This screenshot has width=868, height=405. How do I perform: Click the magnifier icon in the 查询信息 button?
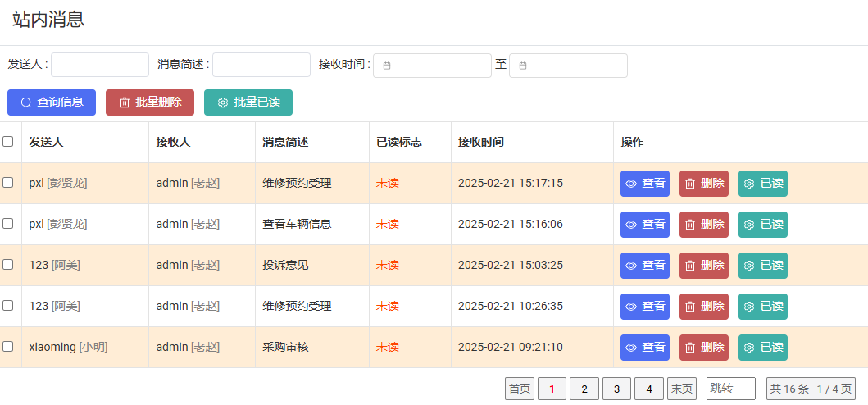(26, 102)
